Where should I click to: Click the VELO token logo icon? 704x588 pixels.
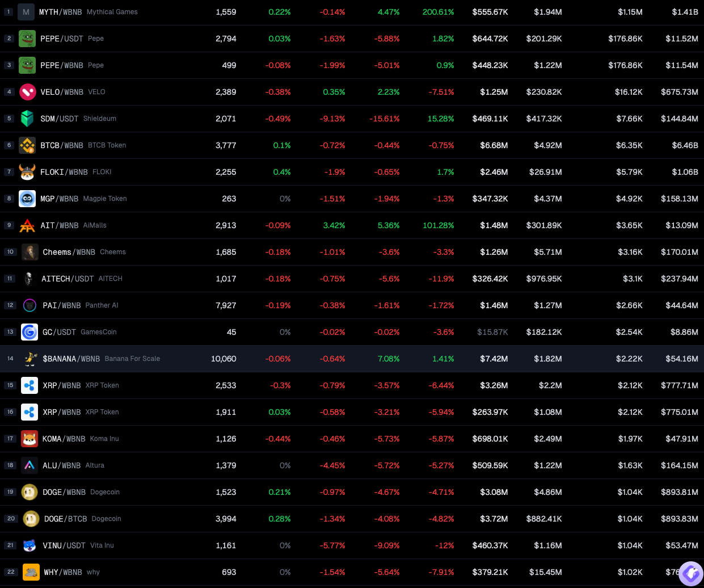tap(27, 92)
